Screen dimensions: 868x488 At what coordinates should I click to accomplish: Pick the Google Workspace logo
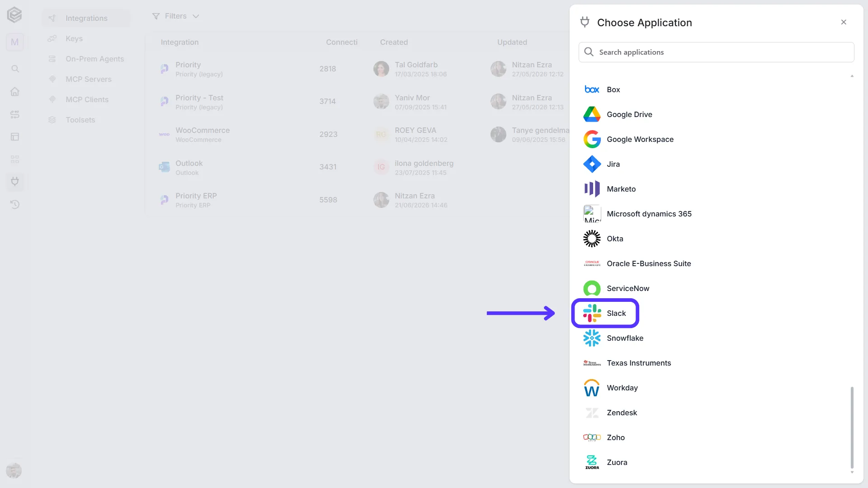tap(592, 139)
